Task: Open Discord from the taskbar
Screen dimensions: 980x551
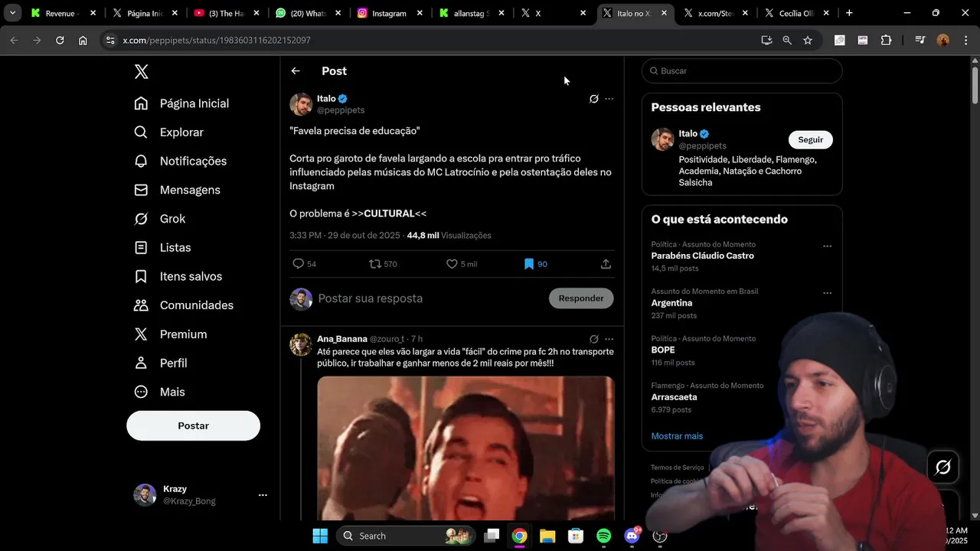Action: (x=632, y=536)
